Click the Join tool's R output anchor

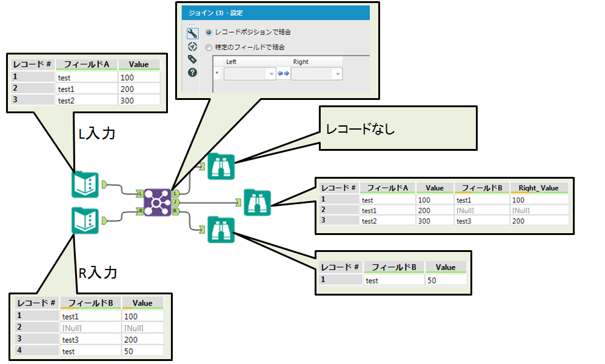(175, 211)
